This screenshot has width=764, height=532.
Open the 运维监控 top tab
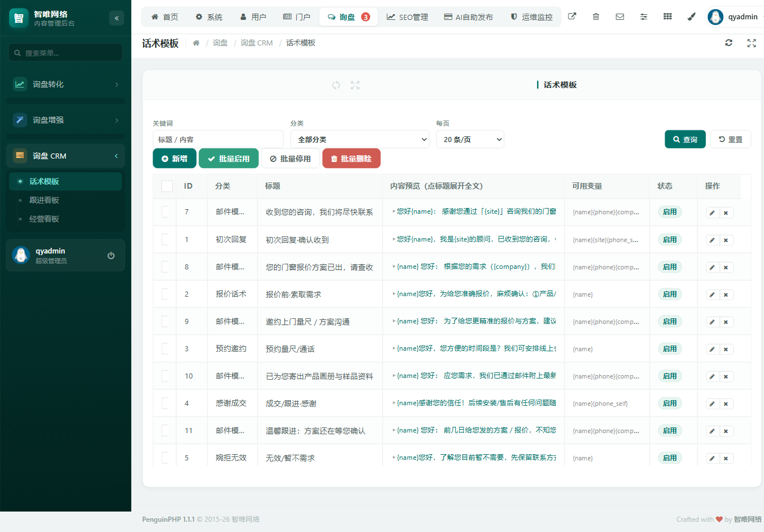pyautogui.click(x=532, y=17)
